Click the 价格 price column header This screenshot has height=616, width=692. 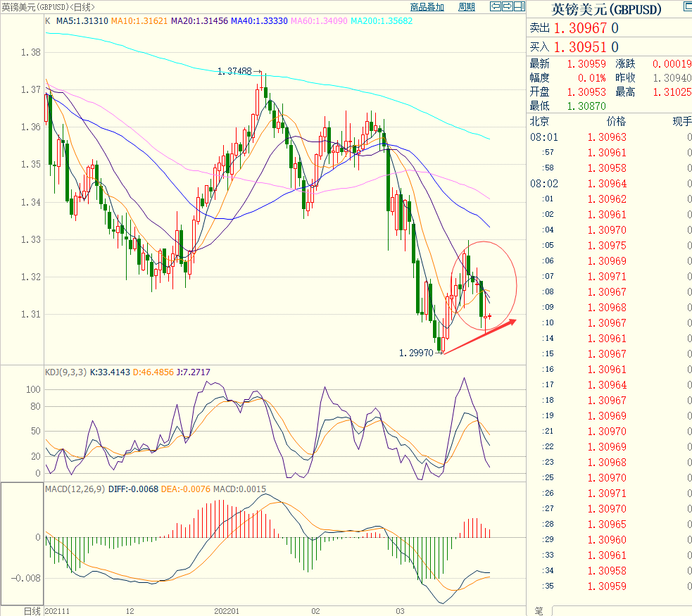(616, 121)
